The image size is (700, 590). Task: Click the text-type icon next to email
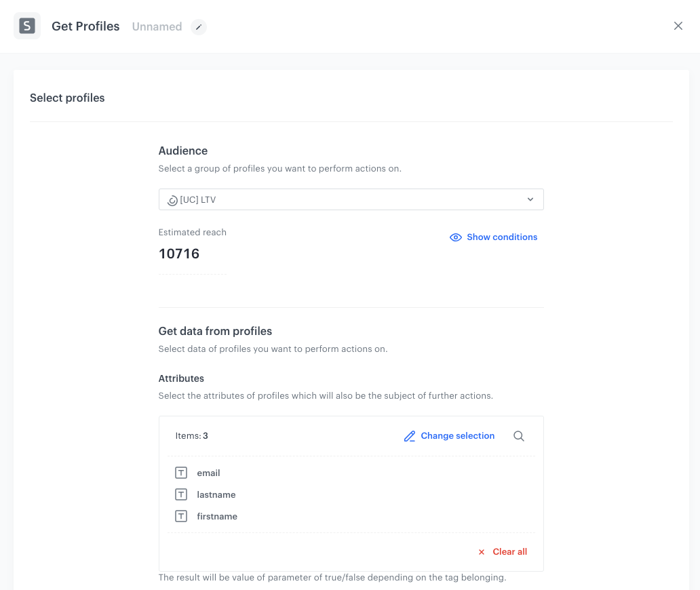(181, 473)
